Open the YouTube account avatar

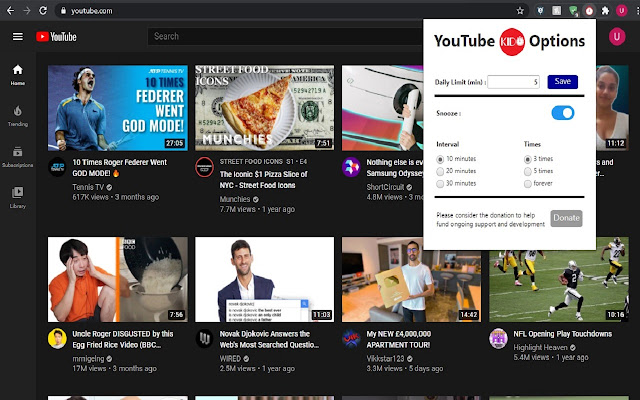click(x=617, y=37)
